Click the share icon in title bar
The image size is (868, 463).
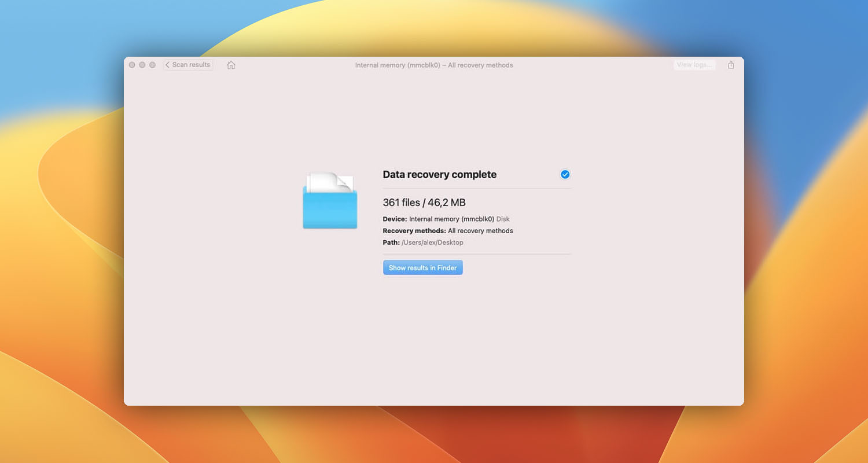731,65
